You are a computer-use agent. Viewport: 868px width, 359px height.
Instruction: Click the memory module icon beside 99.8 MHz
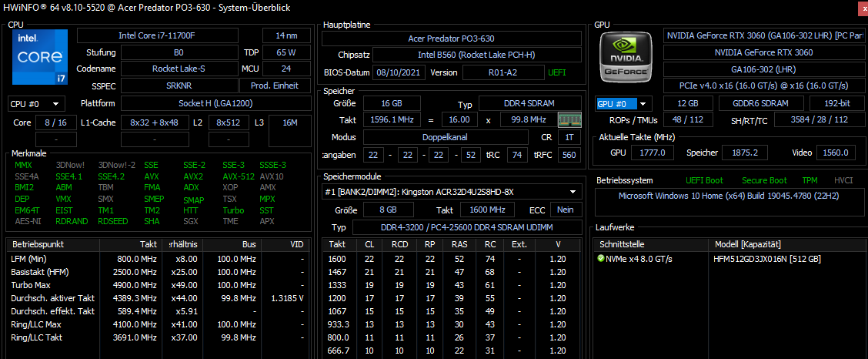coord(569,120)
